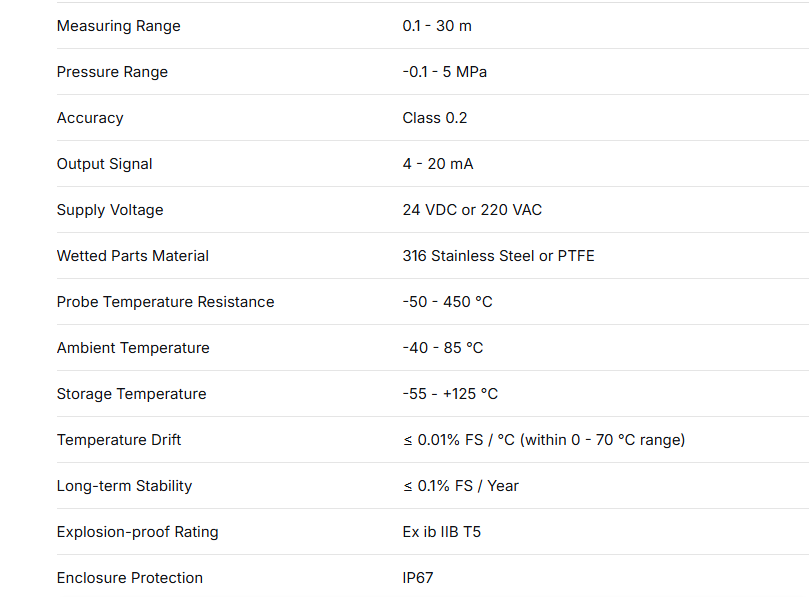Click the Measuring Range label
Screen dimensions: 809x597
point(119,26)
